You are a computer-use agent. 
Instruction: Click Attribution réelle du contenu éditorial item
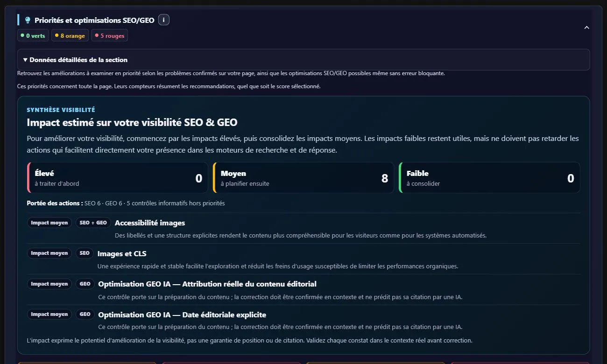tap(207, 284)
